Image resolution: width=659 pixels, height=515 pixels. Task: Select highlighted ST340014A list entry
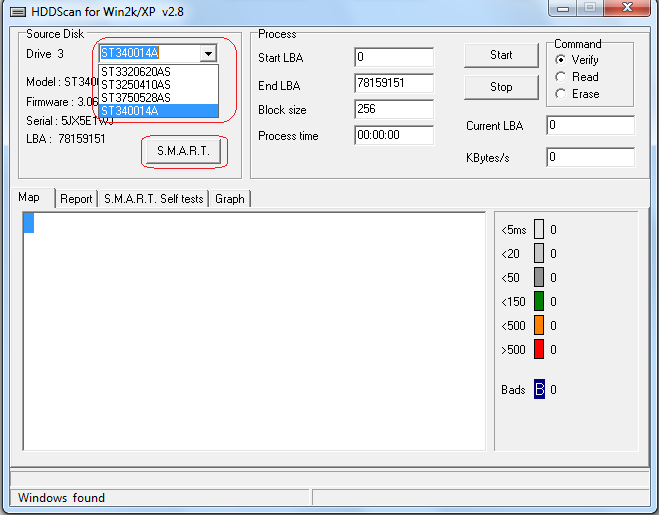click(158, 111)
